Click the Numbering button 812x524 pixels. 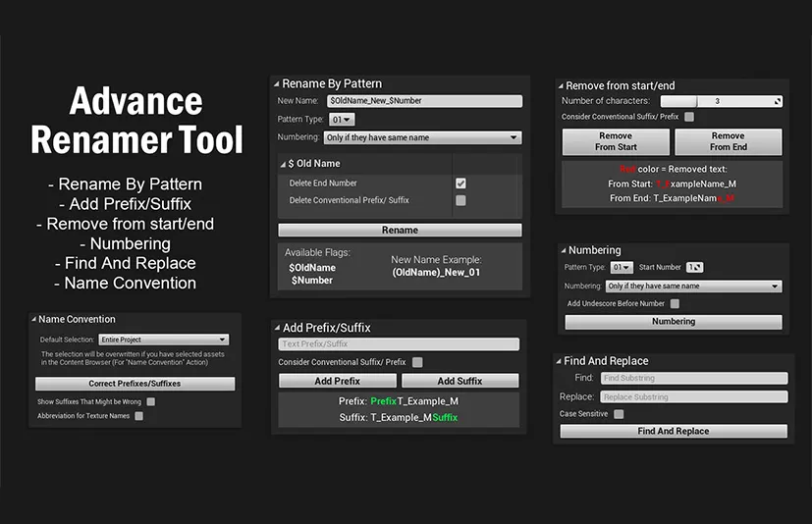674,322
